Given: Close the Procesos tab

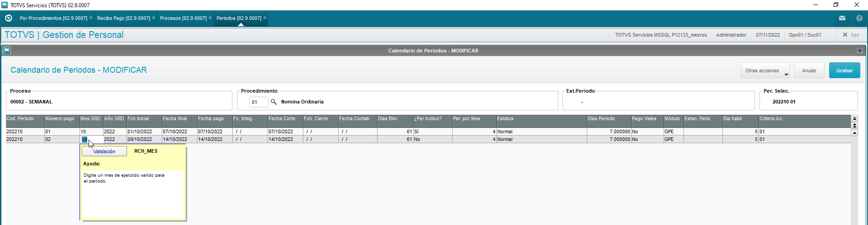Looking at the screenshot, I should [210, 18].
